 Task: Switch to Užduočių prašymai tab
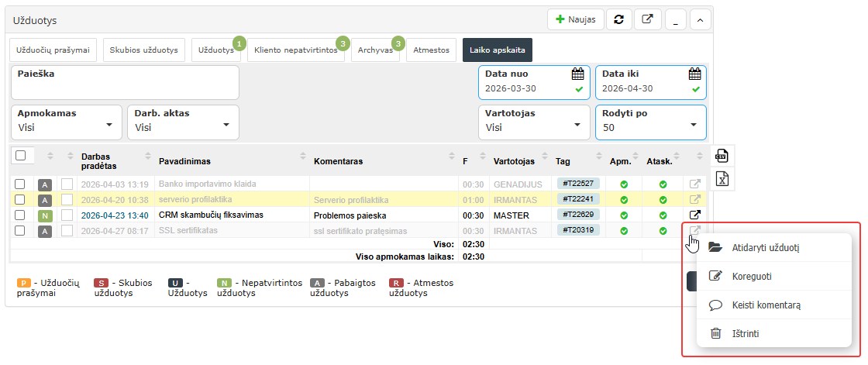(x=53, y=50)
